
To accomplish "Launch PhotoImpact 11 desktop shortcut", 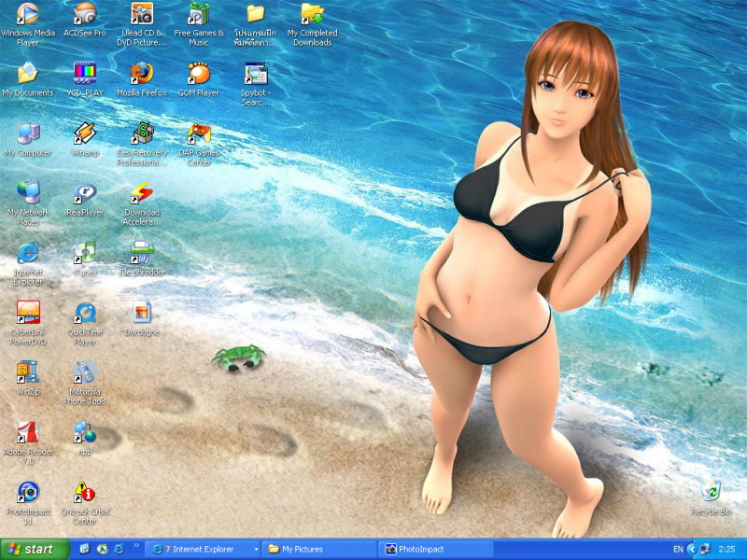I will (28, 492).
